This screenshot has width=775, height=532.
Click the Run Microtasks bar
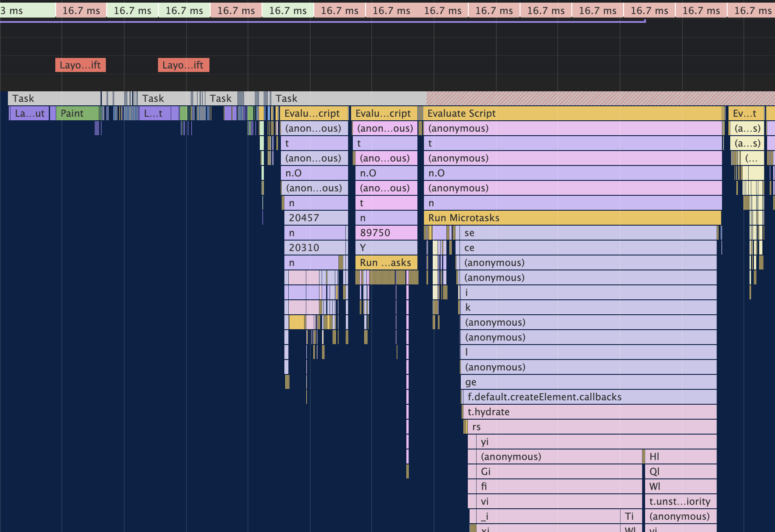pos(573,218)
